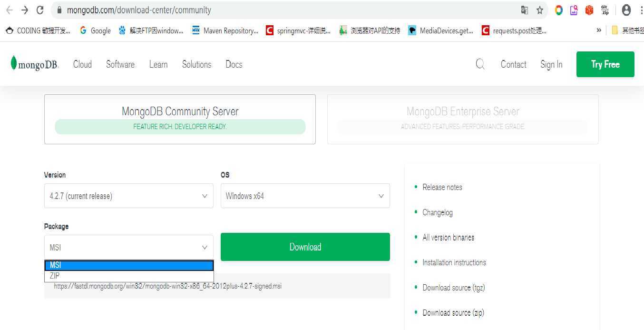Open the Google bookmark
Image resolution: width=644 pixels, height=330 pixels.
[95, 30]
